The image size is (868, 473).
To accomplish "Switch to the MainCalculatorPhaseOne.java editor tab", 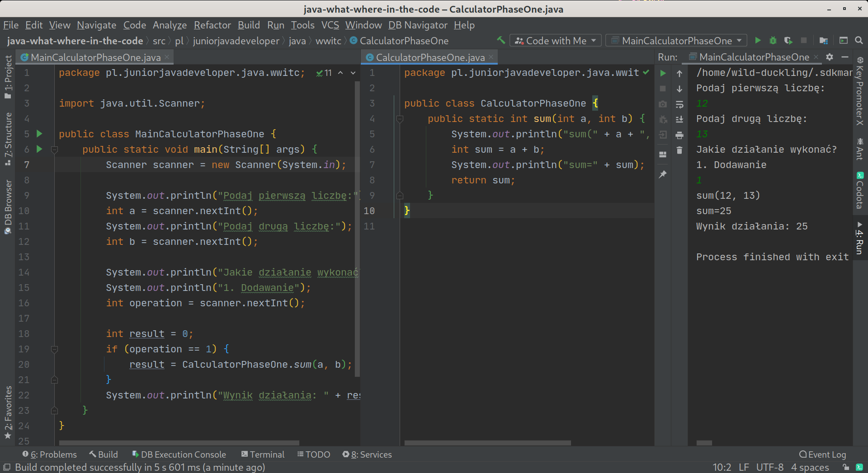I will 95,57.
